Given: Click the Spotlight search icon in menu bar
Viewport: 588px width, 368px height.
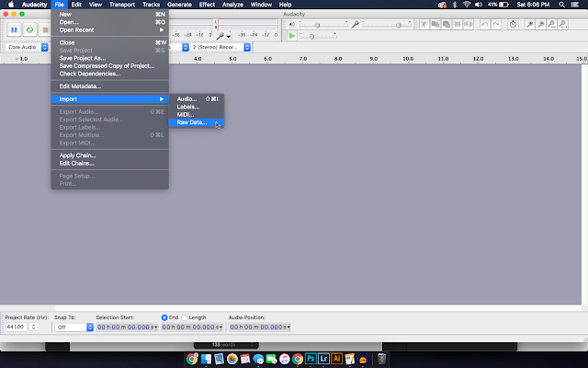Looking at the screenshot, I should click(561, 5).
